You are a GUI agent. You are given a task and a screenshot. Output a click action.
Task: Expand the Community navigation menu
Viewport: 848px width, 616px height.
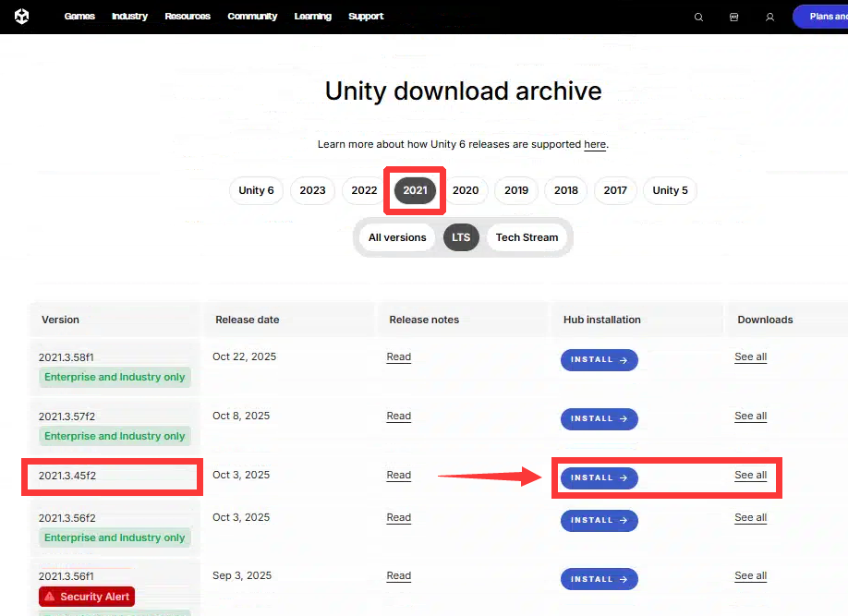pyautogui.click(x=252, y=17)
